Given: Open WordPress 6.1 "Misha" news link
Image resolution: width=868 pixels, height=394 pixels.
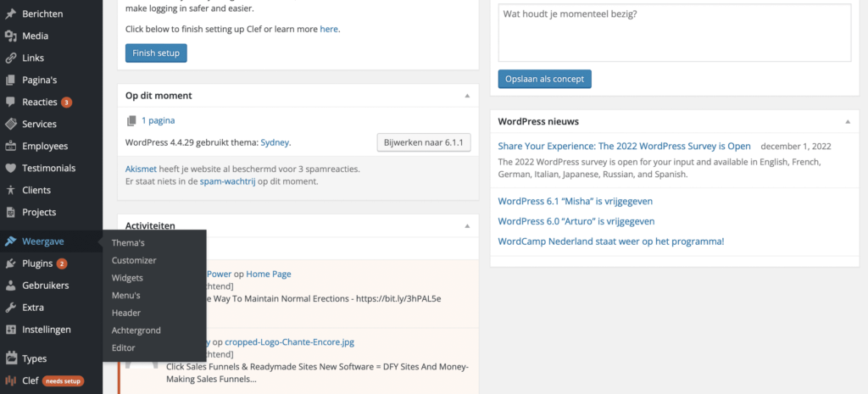Looking at the screenshot, I should 576,202.
